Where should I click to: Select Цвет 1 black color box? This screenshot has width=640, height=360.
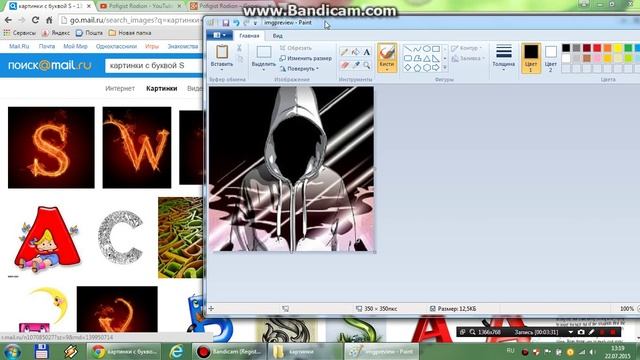pyautogui.click(x=531, y=58)
